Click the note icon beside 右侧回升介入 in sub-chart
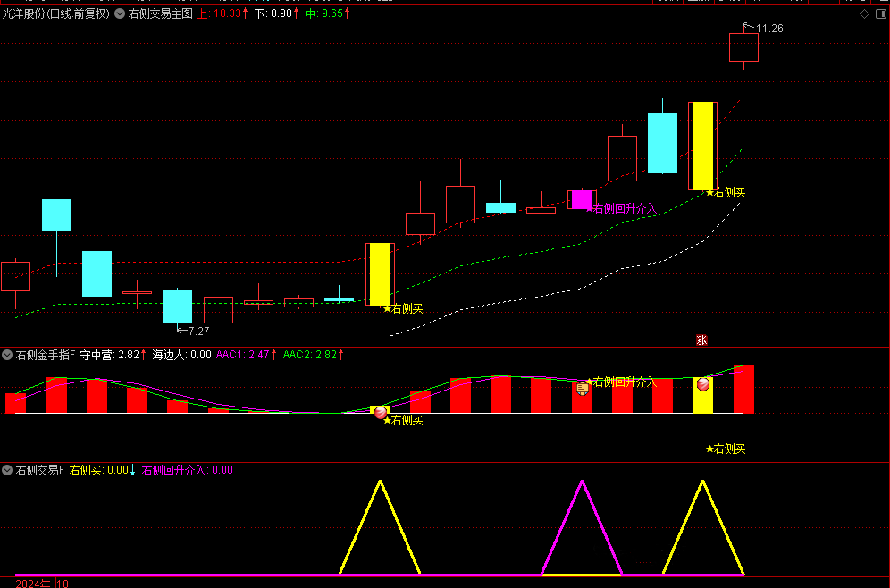Screen dimensions: 890x588 (x=583, y=389)
